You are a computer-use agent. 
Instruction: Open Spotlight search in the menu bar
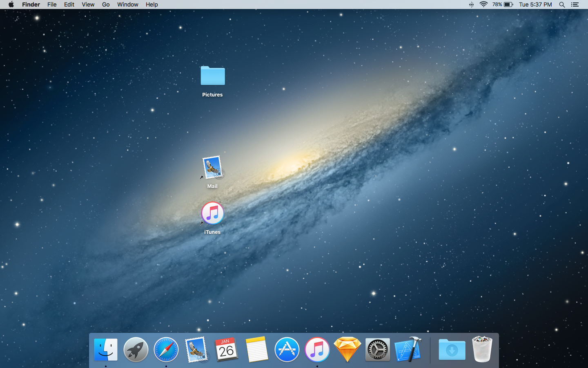(562, 4)
